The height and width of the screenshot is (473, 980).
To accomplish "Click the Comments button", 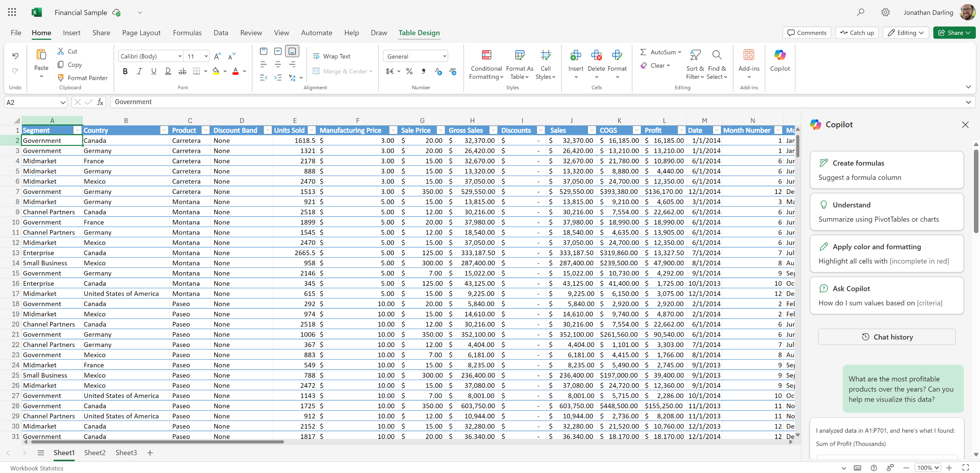I will pos(807,33).
